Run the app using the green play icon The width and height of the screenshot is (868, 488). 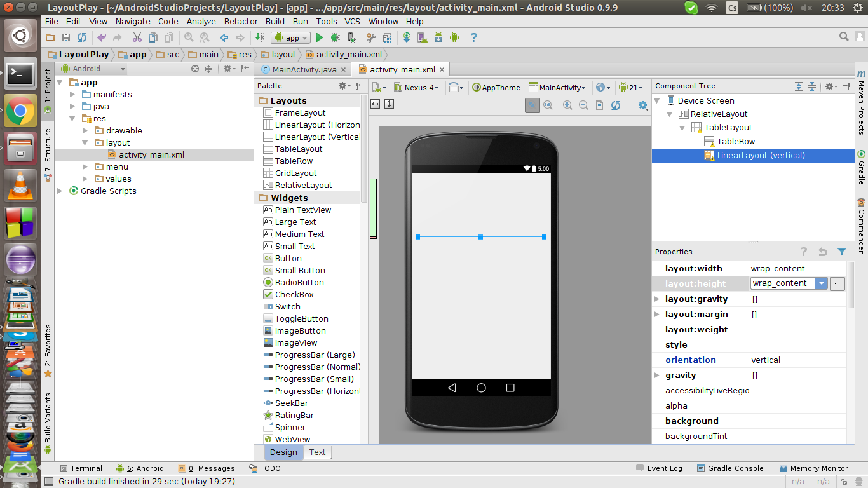click(x=320, y=37)
